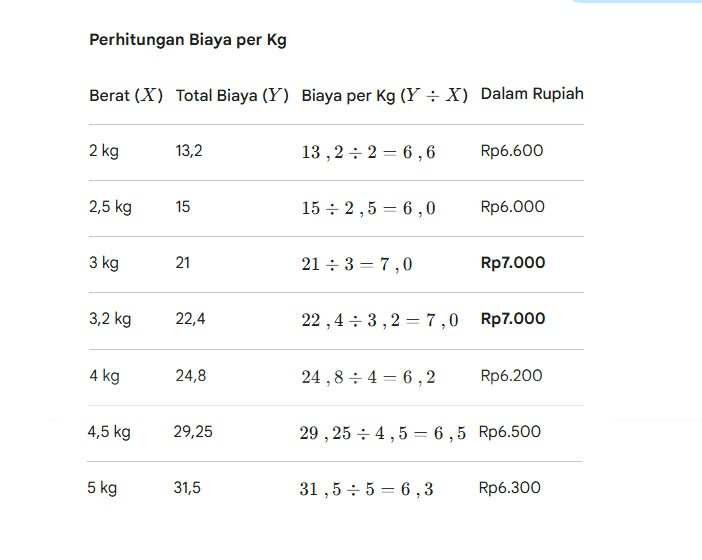Select the Rp6.500 price cell
This screenshot has height=560, width=702.
coord(510,432)
